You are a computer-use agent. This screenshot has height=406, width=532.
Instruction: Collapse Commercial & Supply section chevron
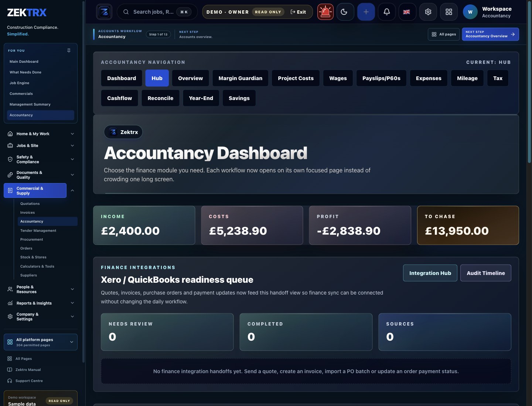[72, 190]
